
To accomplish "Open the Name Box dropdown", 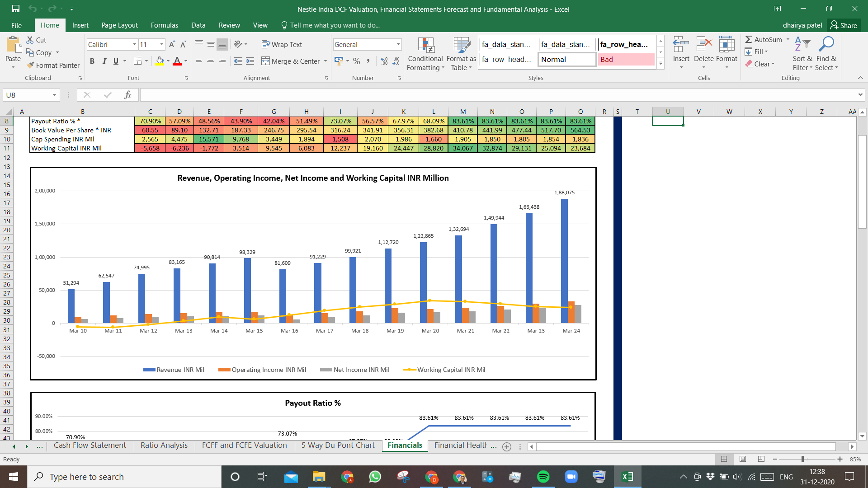I will pos(54,95).
